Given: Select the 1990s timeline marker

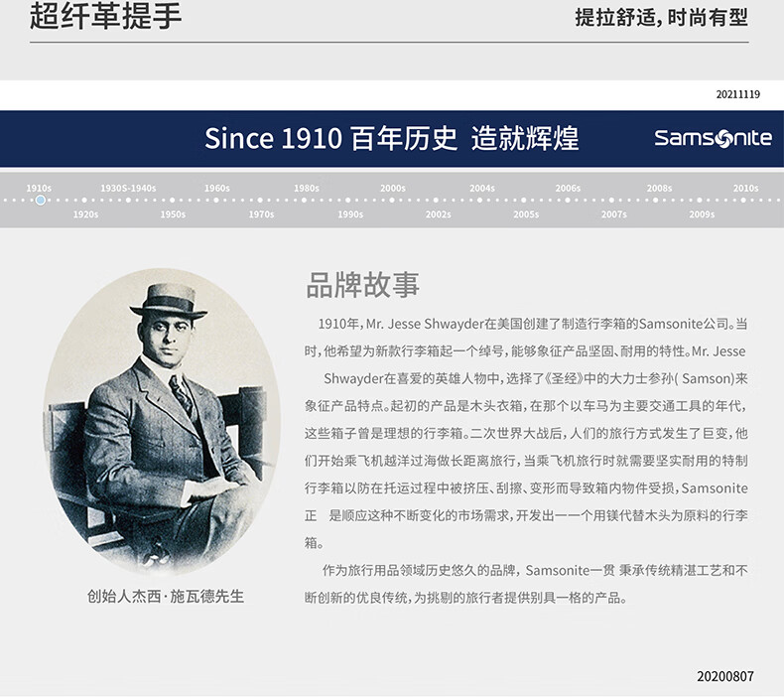Looking at the screenshot, I should click(x=348, y=201).
